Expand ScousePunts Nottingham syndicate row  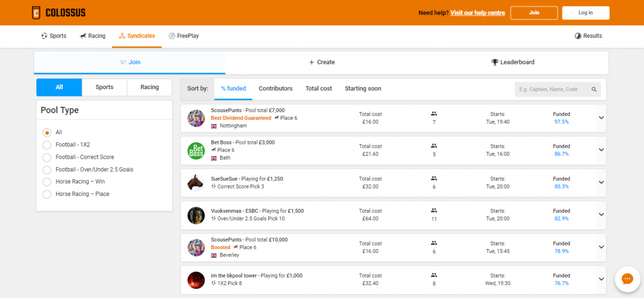601,118
